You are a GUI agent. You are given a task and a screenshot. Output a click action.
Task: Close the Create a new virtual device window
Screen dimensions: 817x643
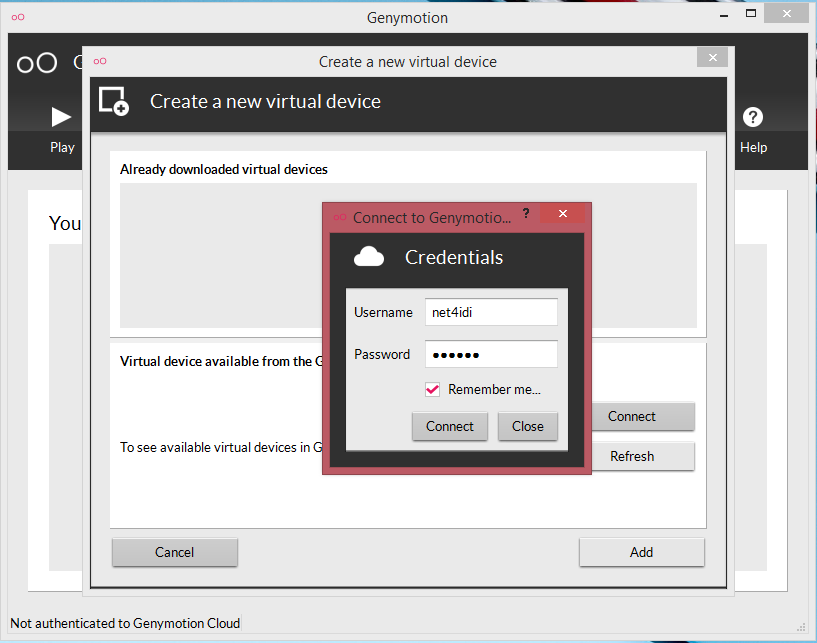pos(712,57)
